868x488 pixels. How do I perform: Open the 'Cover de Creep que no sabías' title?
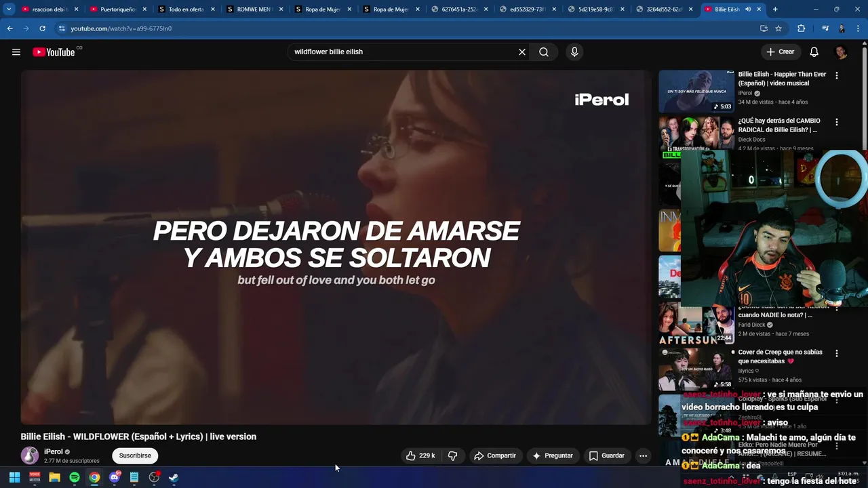[780, 357]
